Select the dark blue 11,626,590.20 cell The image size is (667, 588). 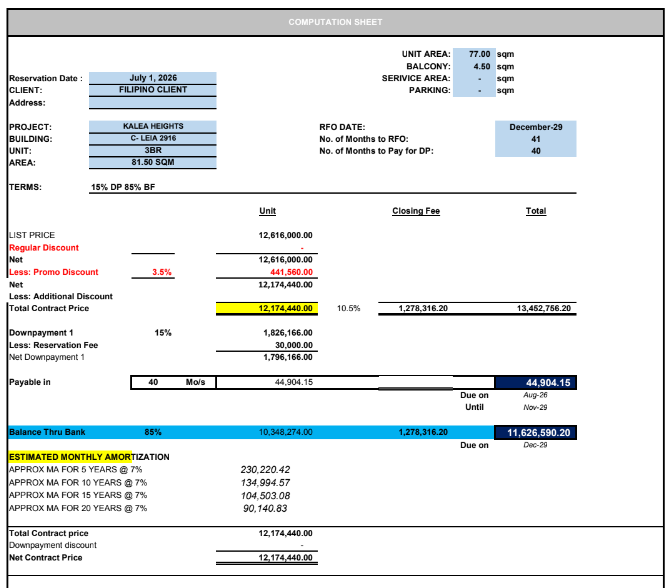[536, 433]
